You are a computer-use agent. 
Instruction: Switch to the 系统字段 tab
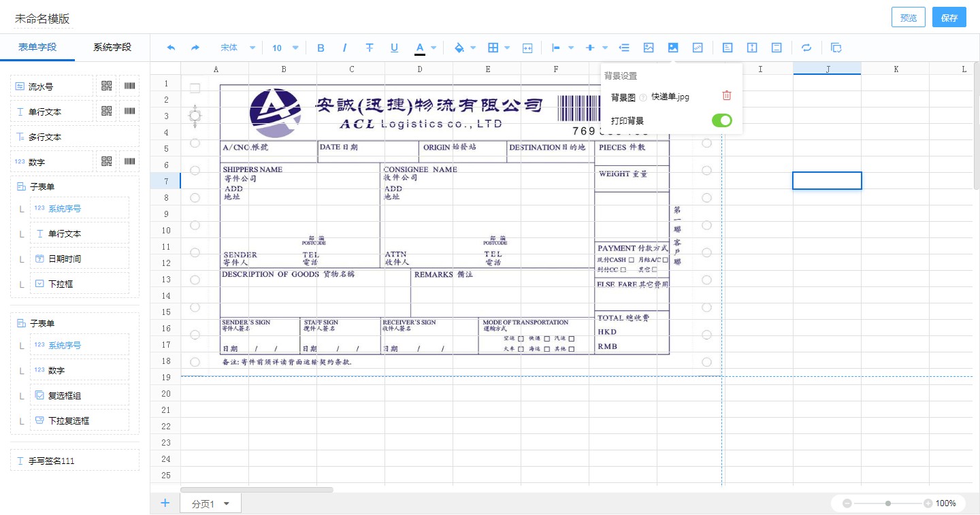(112, 47)
